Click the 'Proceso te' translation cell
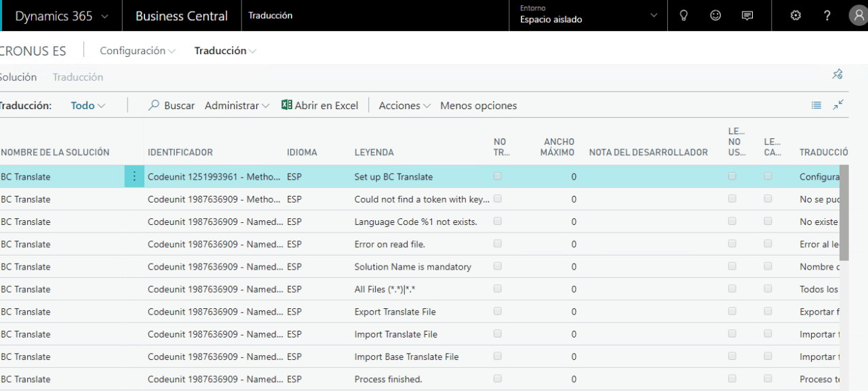Screen dimensions: 868x391 tap(819, 379)
